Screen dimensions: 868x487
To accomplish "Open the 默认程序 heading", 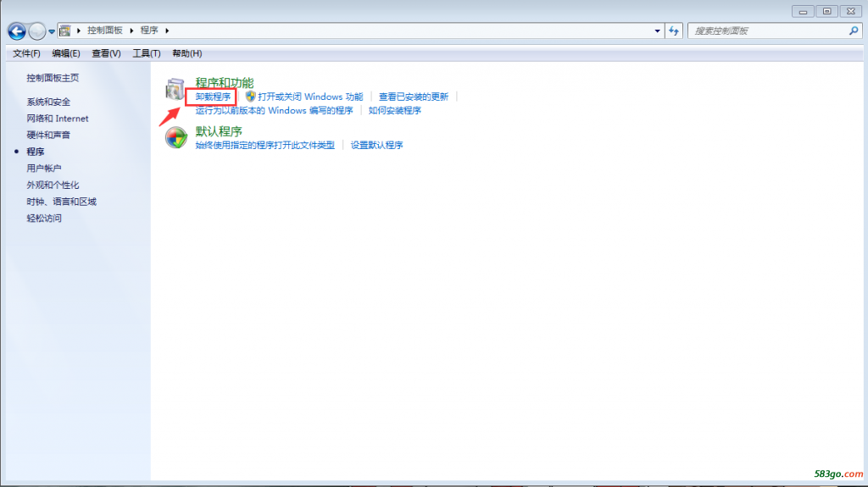I will (219, 131).
